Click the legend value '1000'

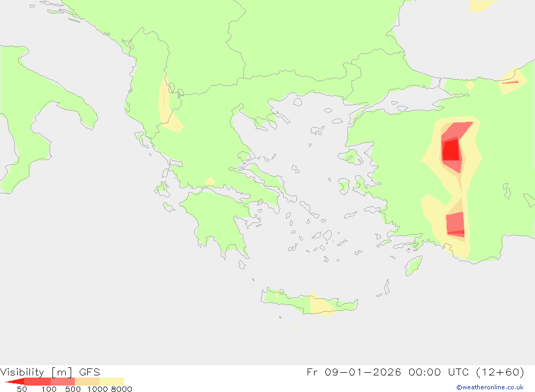pos(97,389)
